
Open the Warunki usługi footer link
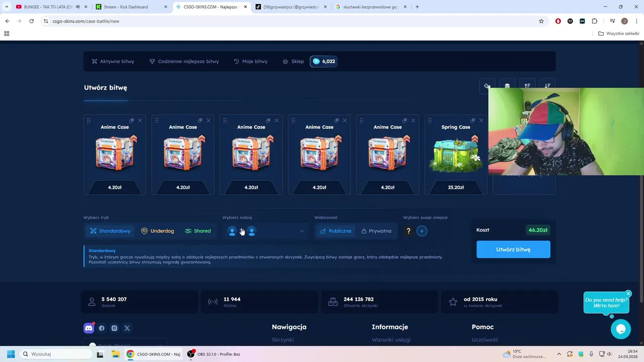click(x=391, y=340)
